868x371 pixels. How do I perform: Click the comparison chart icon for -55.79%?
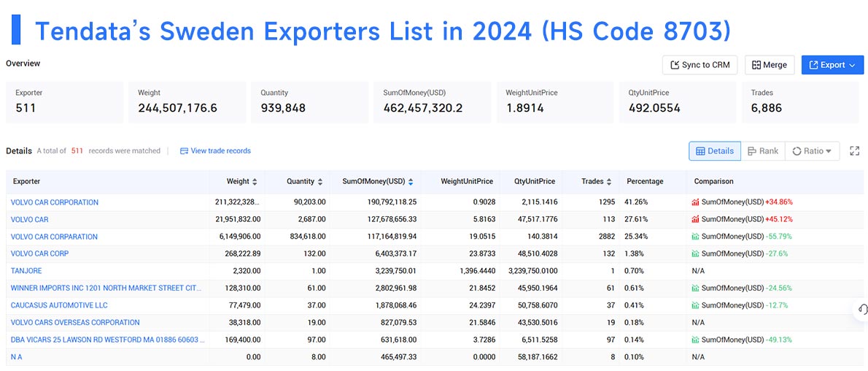(x=695, y=237)
